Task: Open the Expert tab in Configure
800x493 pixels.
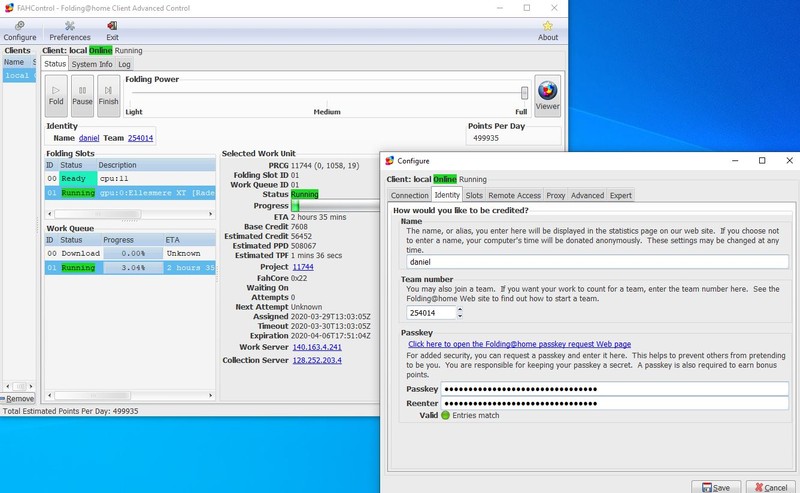Action: click(x=620, y=195)
